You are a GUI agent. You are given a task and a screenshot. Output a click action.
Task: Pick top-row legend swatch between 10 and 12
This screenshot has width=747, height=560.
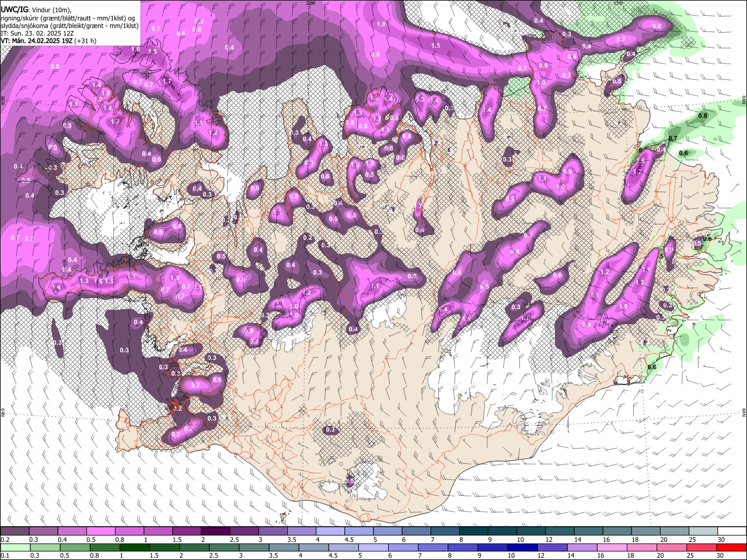coord(530,531)
